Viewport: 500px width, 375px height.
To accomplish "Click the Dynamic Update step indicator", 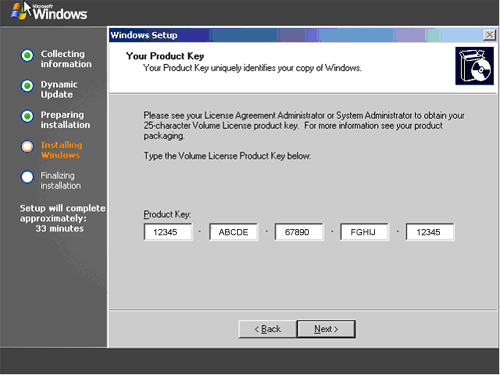I will [27, 86].
